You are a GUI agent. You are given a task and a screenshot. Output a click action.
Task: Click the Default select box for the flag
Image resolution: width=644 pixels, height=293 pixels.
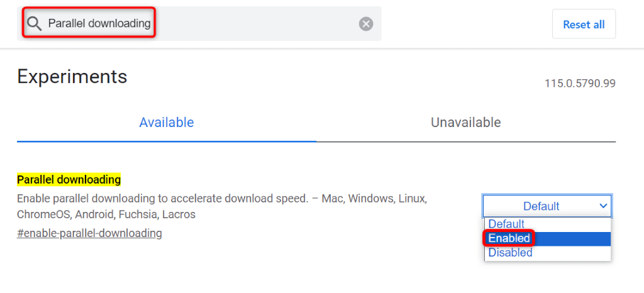(x=541, y=206)
